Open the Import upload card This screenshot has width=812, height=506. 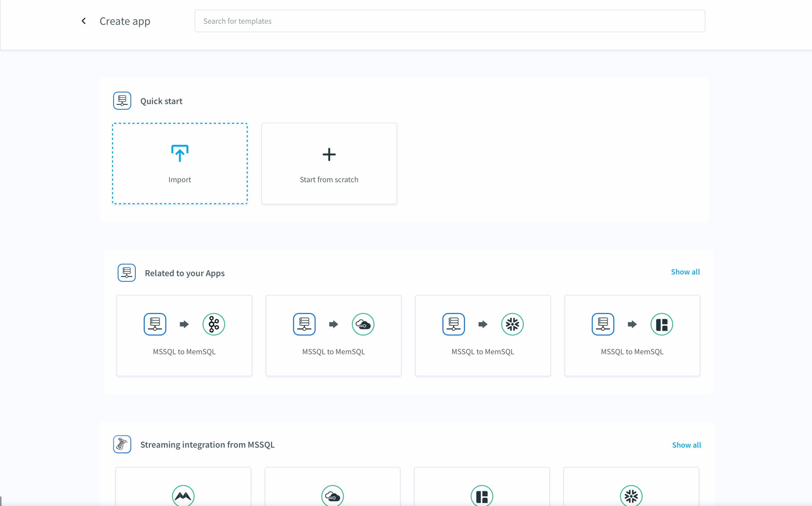coord(180,163)
